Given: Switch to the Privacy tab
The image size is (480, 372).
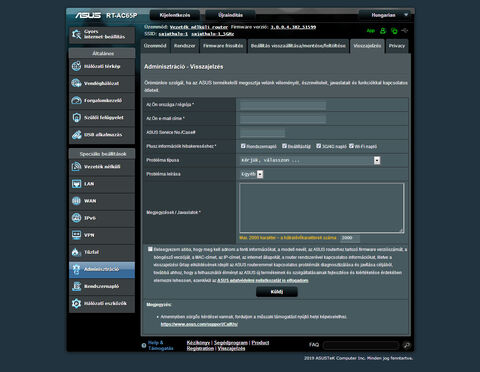Looking at the screenshot, I should pyautogui.click(x=397, y=46).
